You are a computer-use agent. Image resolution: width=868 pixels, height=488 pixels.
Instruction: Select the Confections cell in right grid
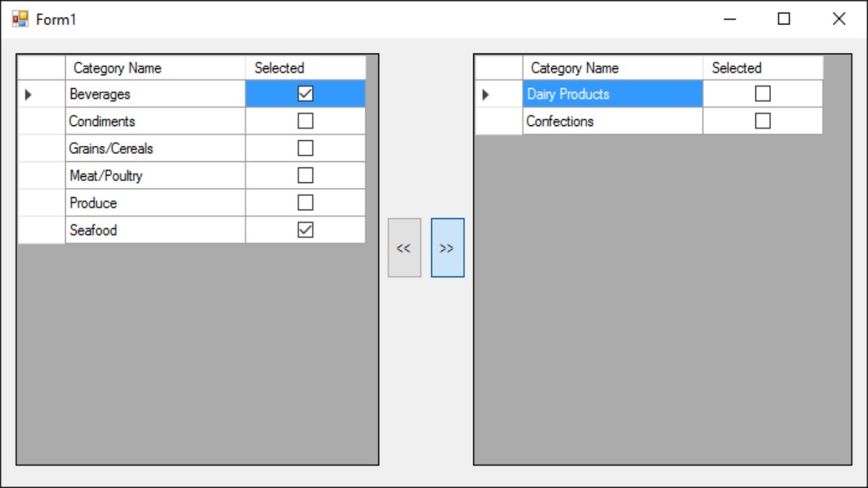tap(612, 121)
